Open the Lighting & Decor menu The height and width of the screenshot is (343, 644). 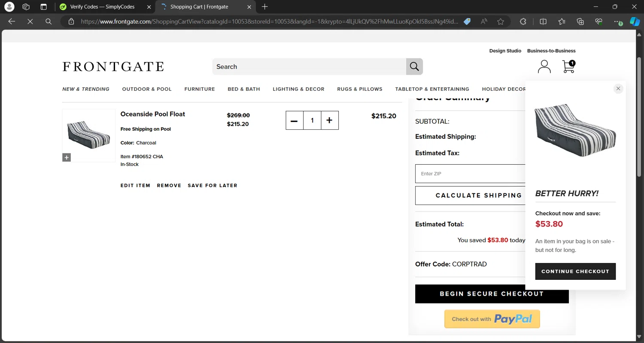tap(298, 89)
